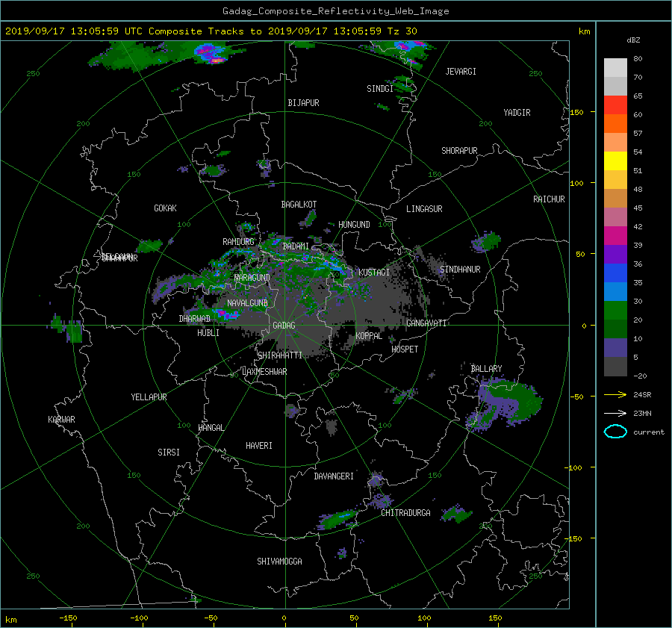Click the cyan current-track ellipse icon
The height and width of the screenshot is (628, 672).
615,432
